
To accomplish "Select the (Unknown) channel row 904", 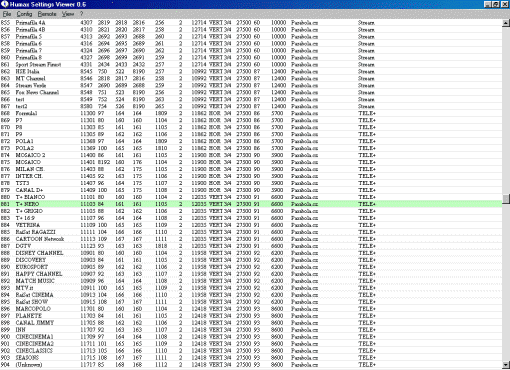I will click(251, 365).
